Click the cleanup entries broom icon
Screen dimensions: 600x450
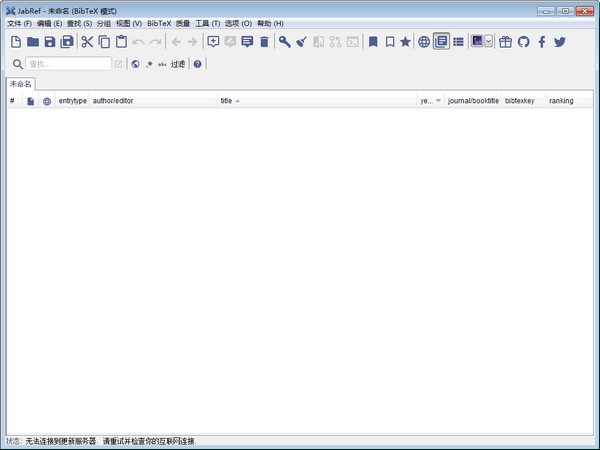coord(301,42)
